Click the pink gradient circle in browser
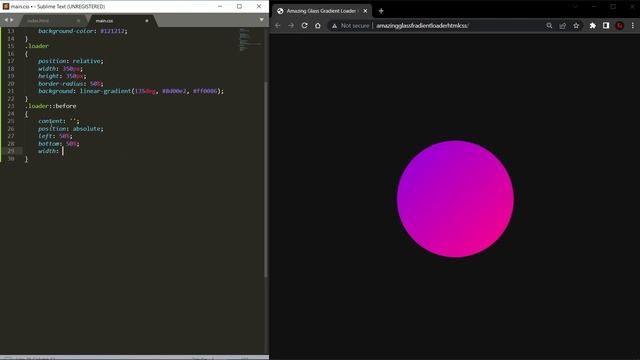 click(x=455, y=199)
